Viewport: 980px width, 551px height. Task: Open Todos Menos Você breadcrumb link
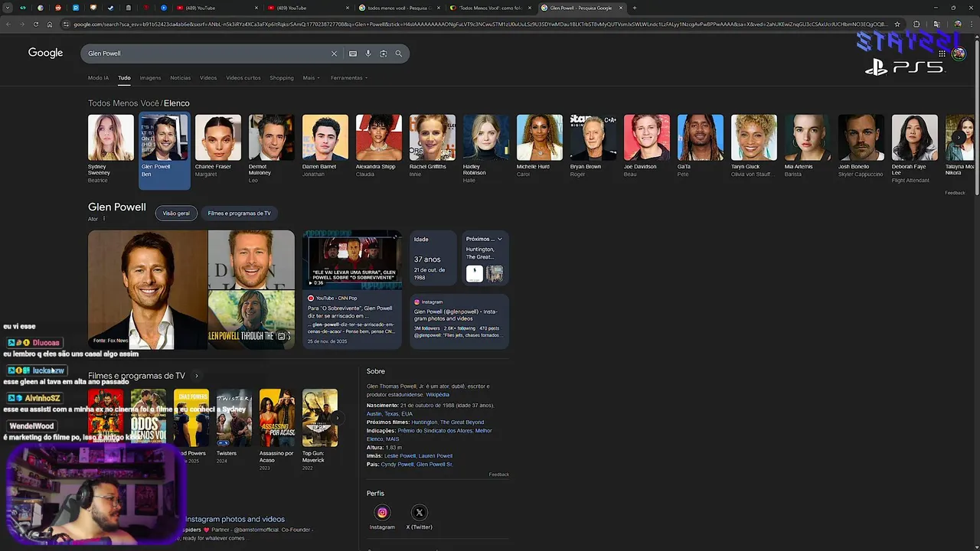point(124,103)
